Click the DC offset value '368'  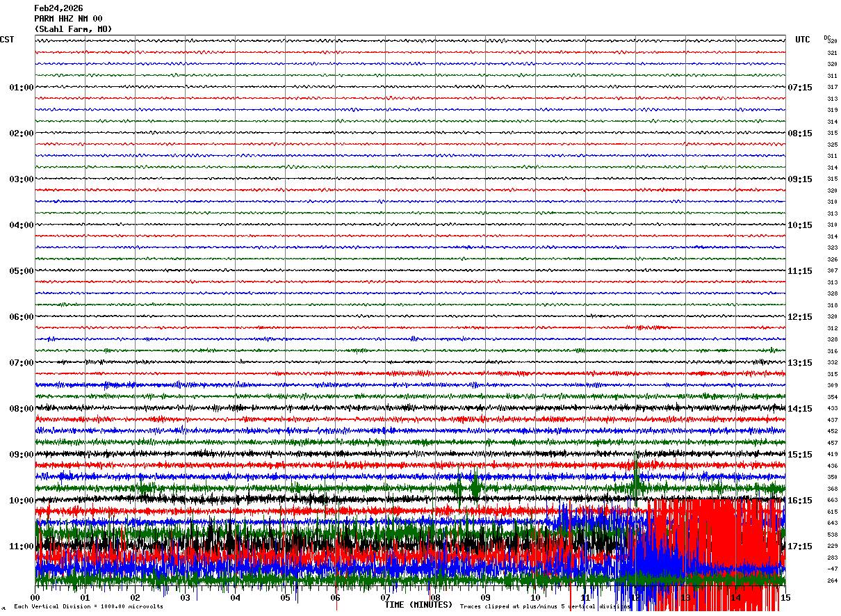832,489
